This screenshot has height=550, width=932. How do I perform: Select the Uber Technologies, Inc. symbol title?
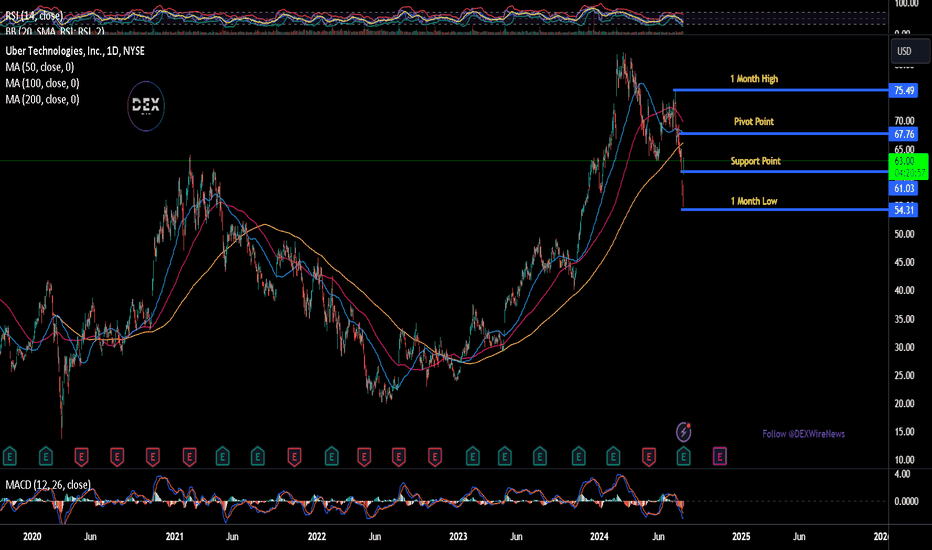coord(75,51)
